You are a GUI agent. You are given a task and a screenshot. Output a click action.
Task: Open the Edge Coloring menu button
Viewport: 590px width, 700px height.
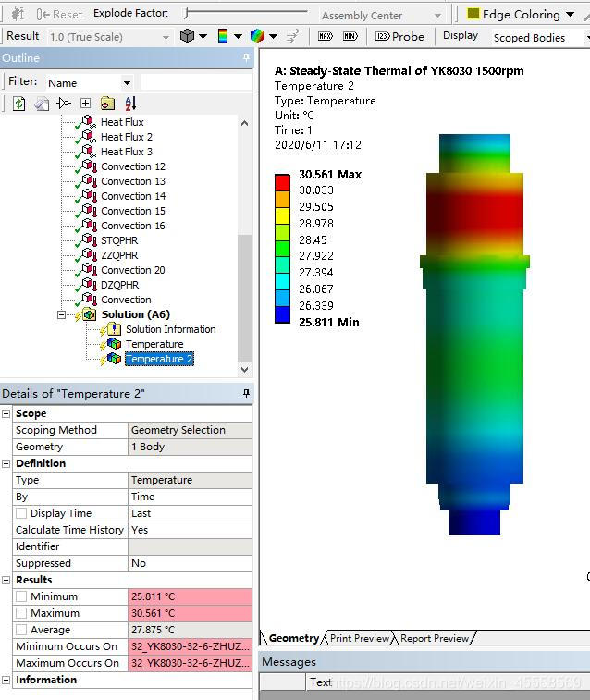coord(520,14)
